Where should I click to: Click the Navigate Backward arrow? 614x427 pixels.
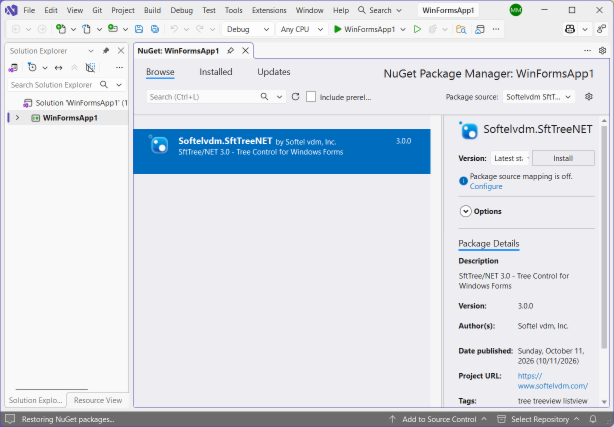pyautogui.click(x=16, y=29)
